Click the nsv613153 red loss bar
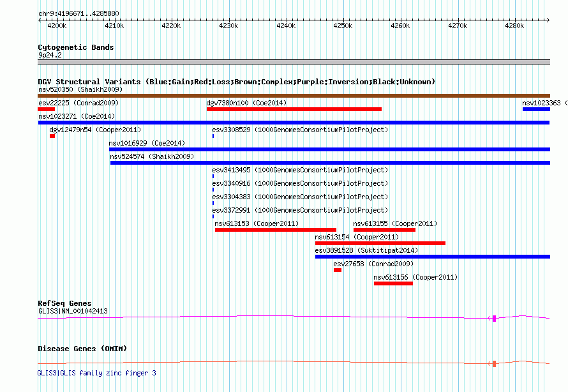 click(x=276, y=230)
